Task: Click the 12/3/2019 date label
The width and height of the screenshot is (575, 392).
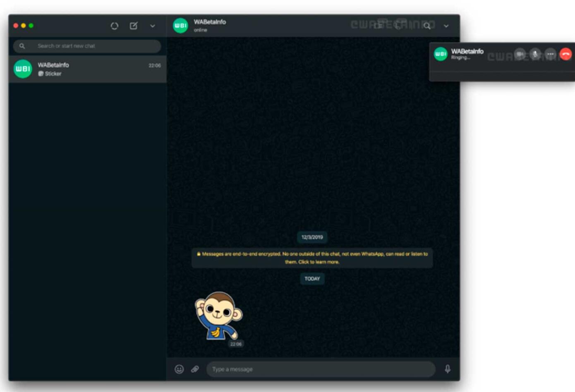Action: pos(312,237)
